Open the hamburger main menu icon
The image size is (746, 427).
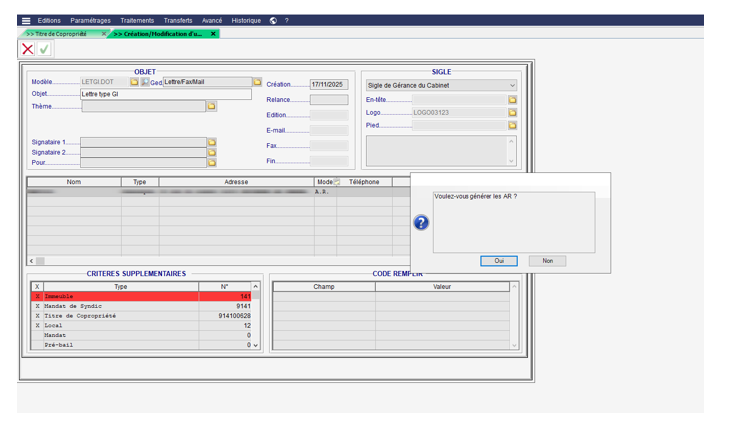coord(26,20)
